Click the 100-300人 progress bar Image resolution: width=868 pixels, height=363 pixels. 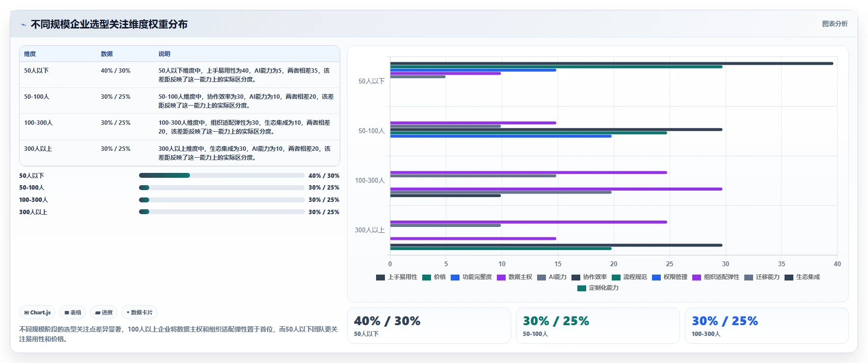tap(222, 200)
